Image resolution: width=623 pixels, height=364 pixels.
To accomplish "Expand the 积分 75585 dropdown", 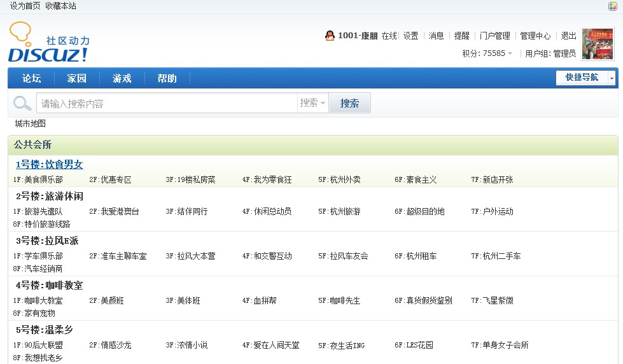I will coord(510,53).
